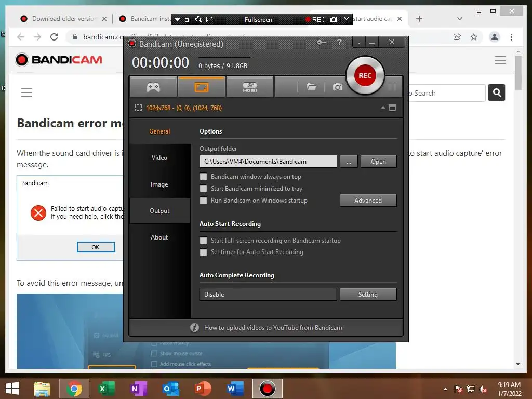Click magnifier icon on Fullscreen bar
The height and width of the screenshot is (399, 532).
click(x=198, y=19)
